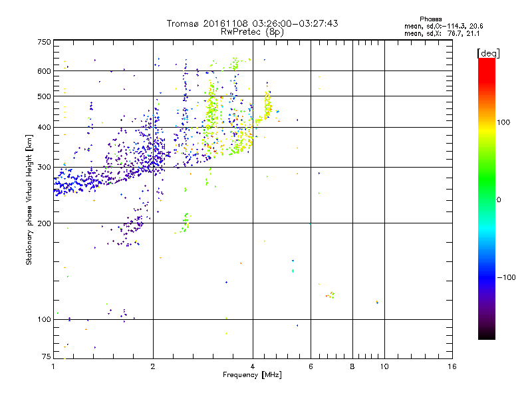This screenshot has height=399, width=532.
Task: Click the "RwPretec (8p)" subtitle
Action: [252, 32]
